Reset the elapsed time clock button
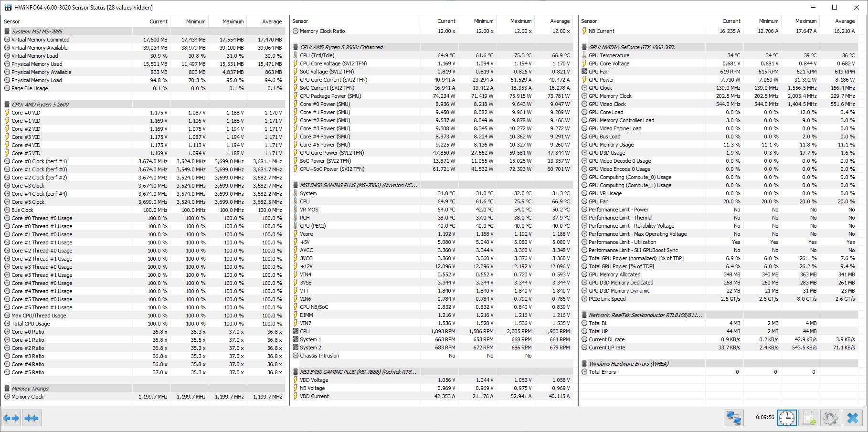Image resolution: width=868 pixels, height=432 pixels. [x=786, y=418]
